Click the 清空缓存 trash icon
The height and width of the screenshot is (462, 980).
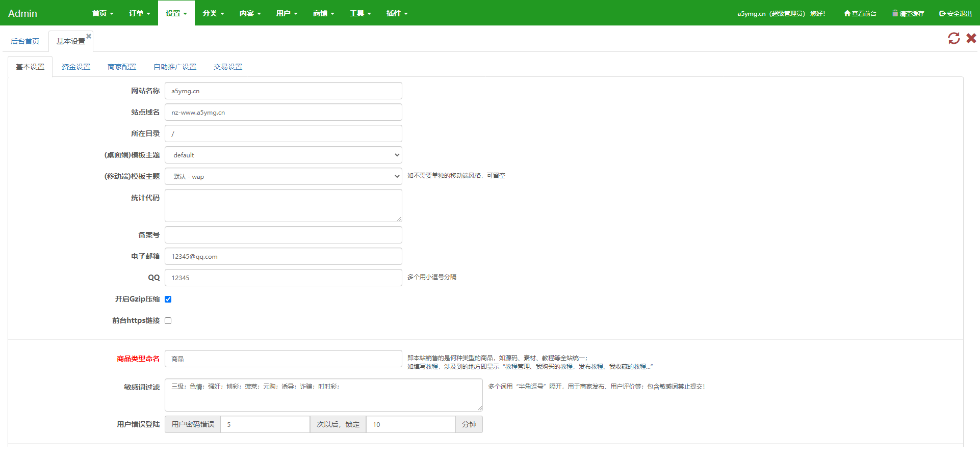895,14
